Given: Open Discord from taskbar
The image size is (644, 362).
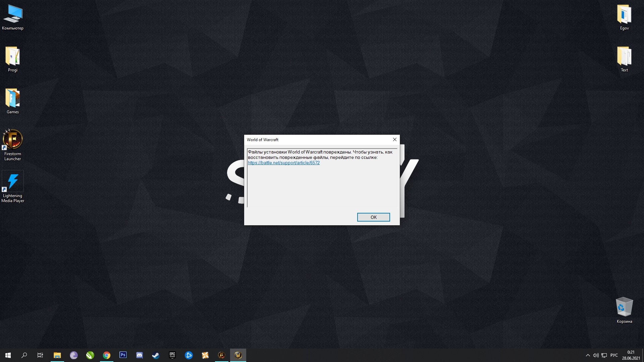Looking at the screenshot, I should [139, 355].
